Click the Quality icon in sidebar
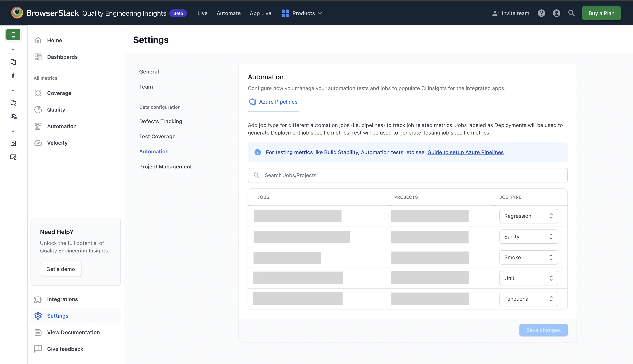The height and width of the screenshot is (364, 633). coord(39,109)
